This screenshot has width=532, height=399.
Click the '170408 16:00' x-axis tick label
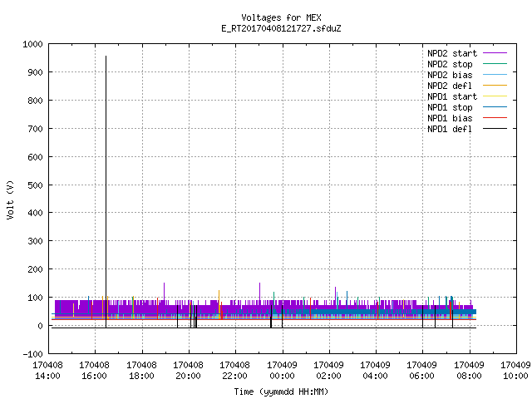coord(95,371)
